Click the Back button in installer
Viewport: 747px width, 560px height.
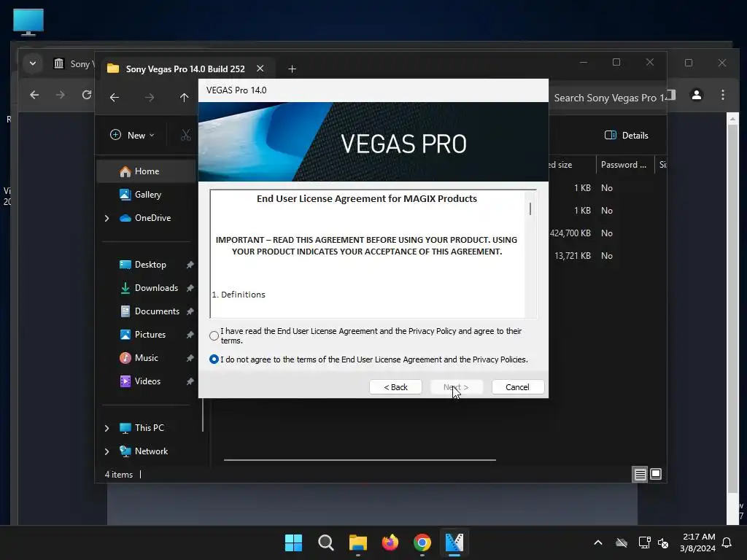(x=395, y=387)
